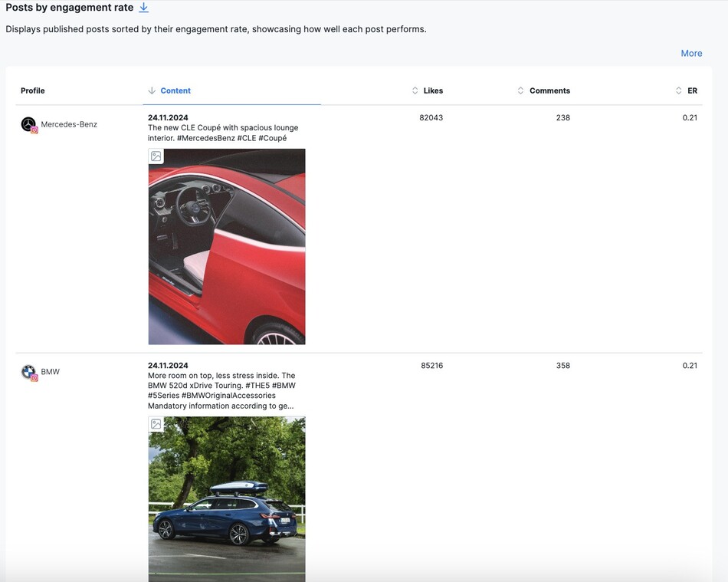Select the Mercedes-Benz profile name
This screenshot has width=728, height=582.
(x=69, y=124)
